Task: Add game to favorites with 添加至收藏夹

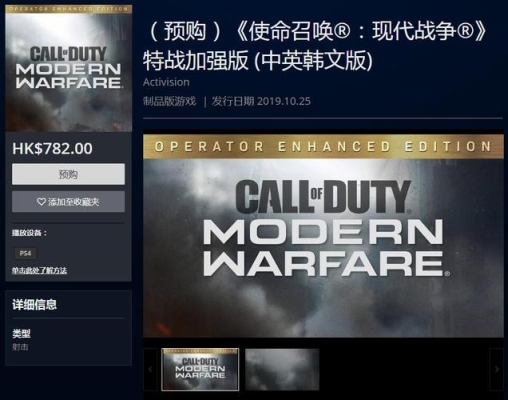Action: point(68,202)
